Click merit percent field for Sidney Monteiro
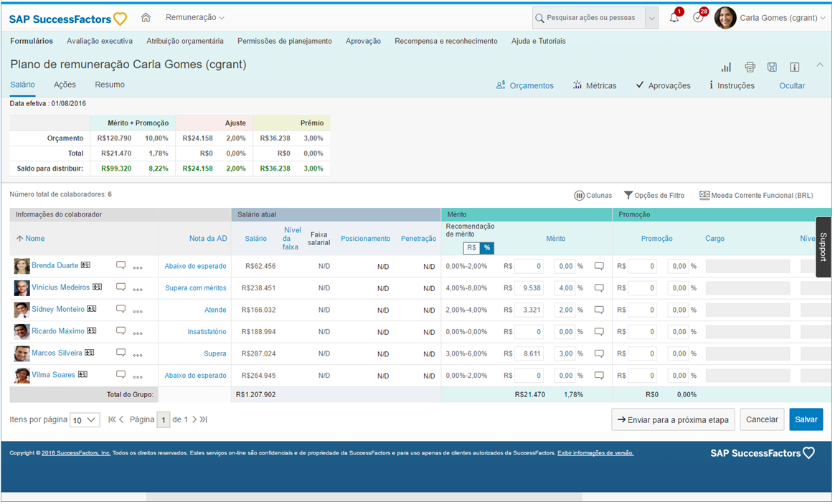 point(565,310)
